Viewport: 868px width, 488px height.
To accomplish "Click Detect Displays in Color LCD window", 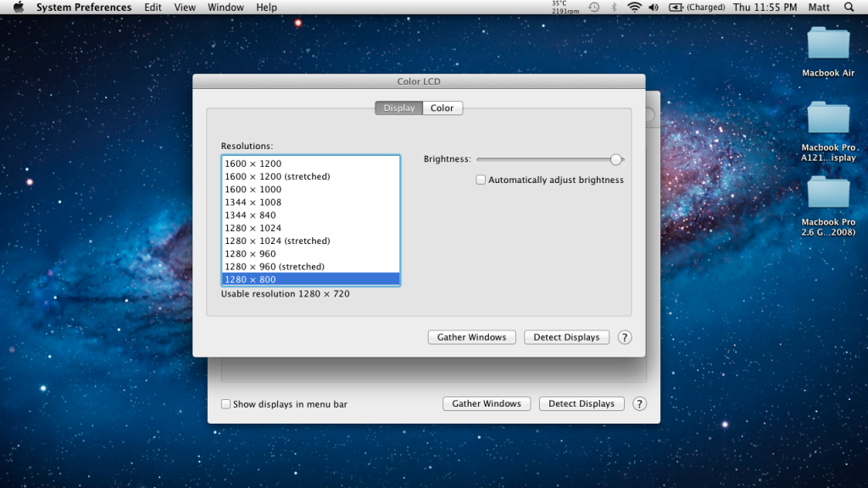I will pos(566,337).
